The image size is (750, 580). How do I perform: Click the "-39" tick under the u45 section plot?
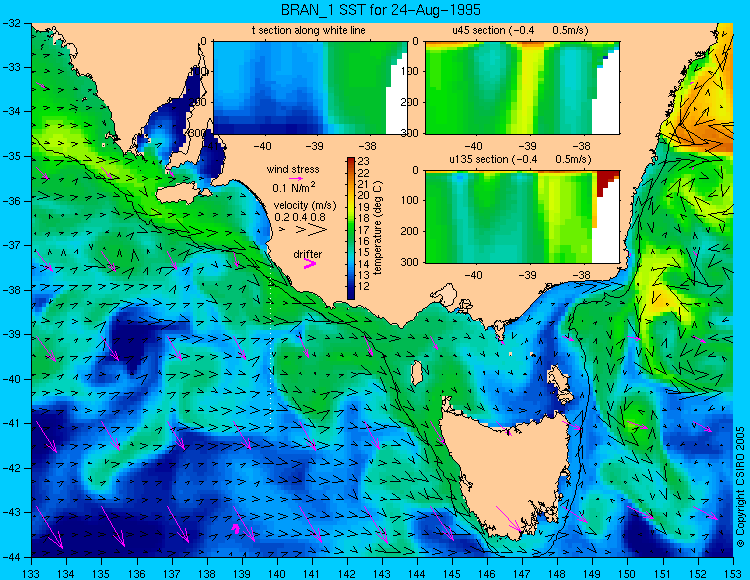528,146
